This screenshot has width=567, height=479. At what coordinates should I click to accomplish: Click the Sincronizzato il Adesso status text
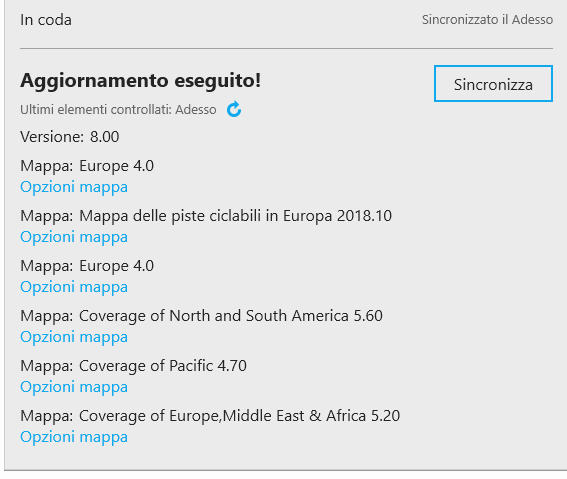[487, 20]
